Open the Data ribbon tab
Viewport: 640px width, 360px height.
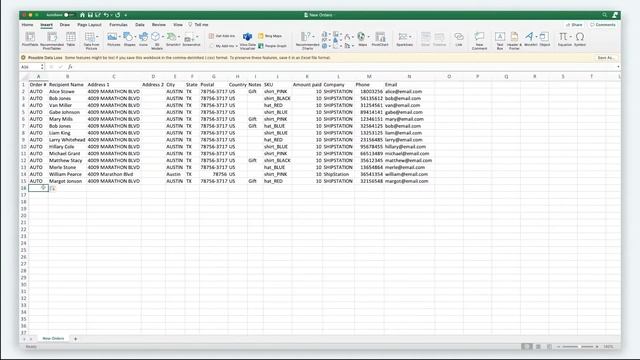(x=140, y=25)
